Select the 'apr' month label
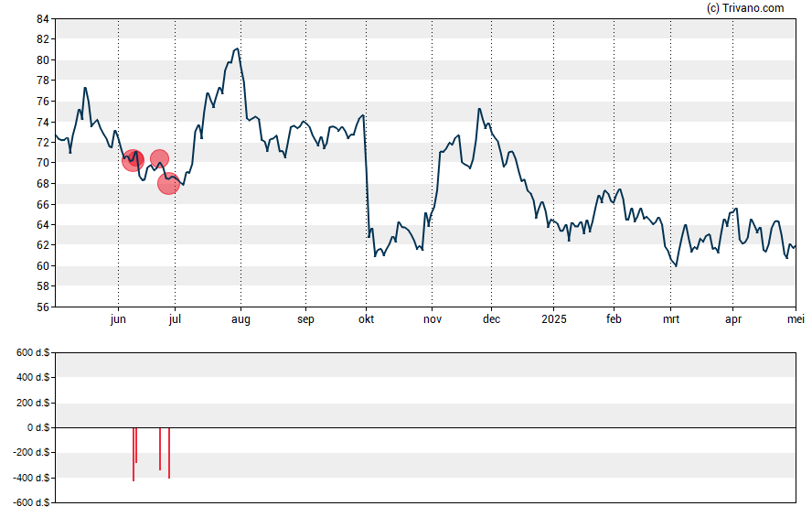Screen dimensions: 812x517 coord(733,319)
